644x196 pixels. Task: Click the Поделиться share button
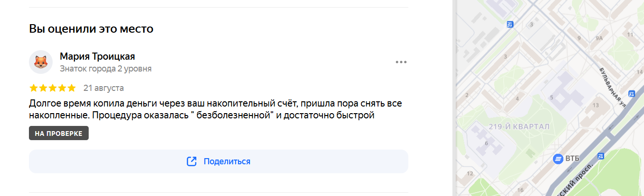point(219,161)
